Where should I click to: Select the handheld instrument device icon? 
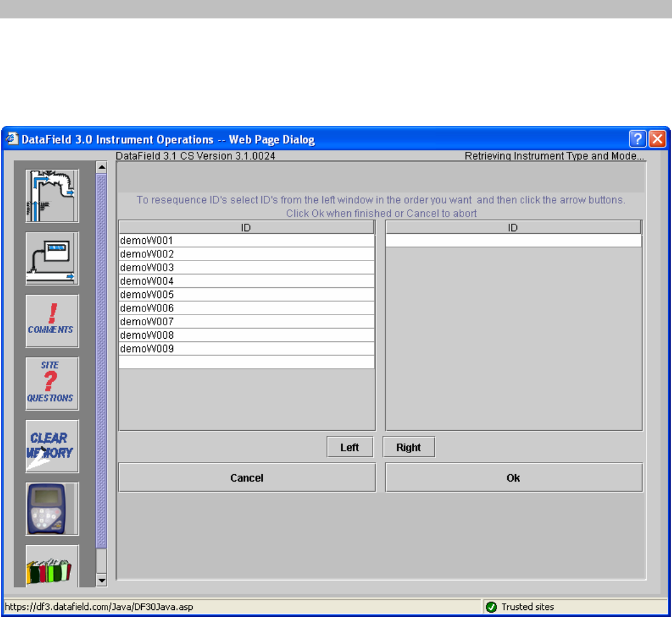point(52,508)
